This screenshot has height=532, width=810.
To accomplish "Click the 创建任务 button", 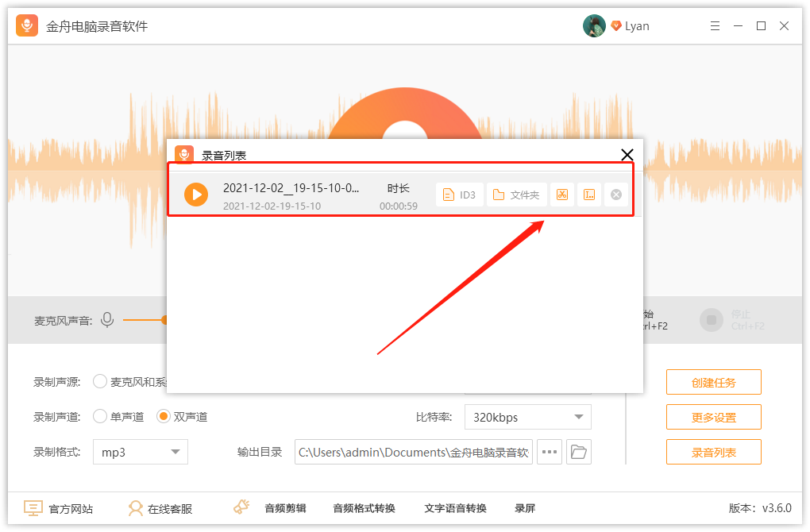I will 713,381.
